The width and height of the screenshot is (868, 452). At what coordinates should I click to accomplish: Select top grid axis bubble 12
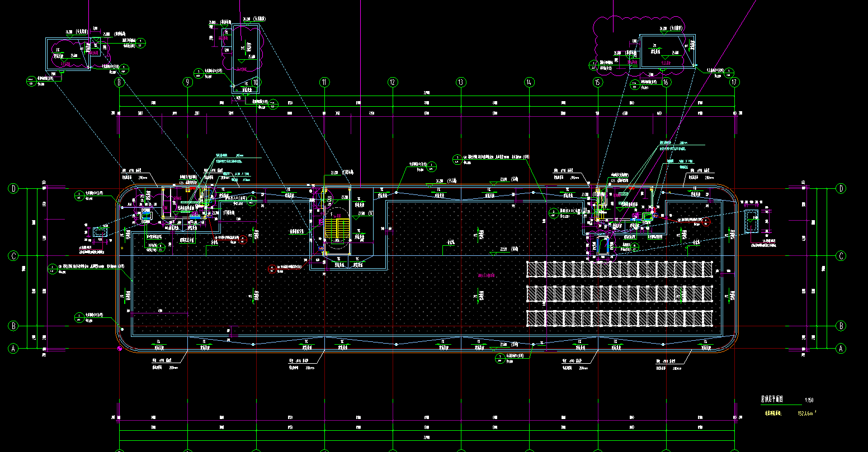tap(393, 82)
